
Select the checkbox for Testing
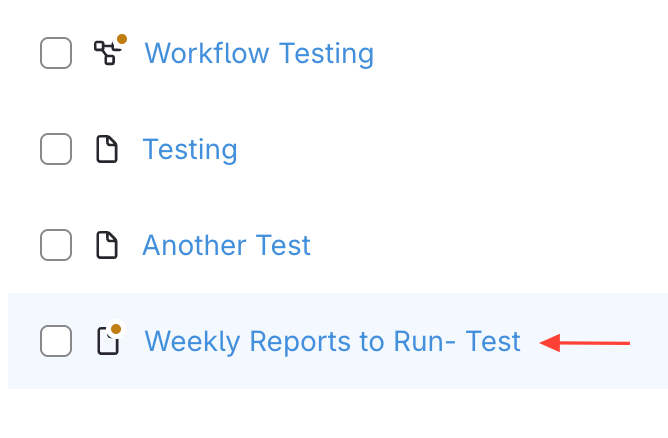click(56, 150)
